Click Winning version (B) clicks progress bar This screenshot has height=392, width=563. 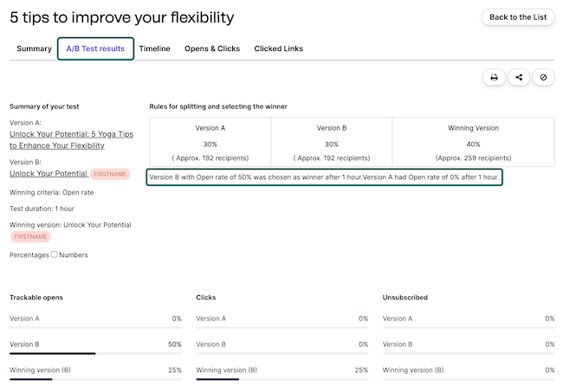tap(282, 379)
